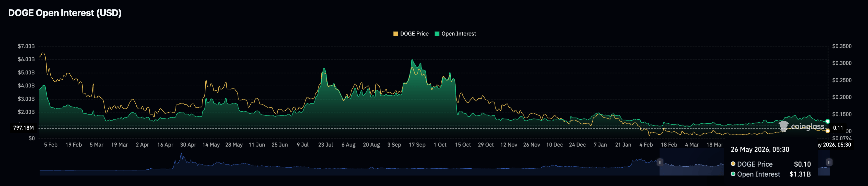Click the 19 Mar date label
This screenshot has width=868, height=186.
point(120,145)
